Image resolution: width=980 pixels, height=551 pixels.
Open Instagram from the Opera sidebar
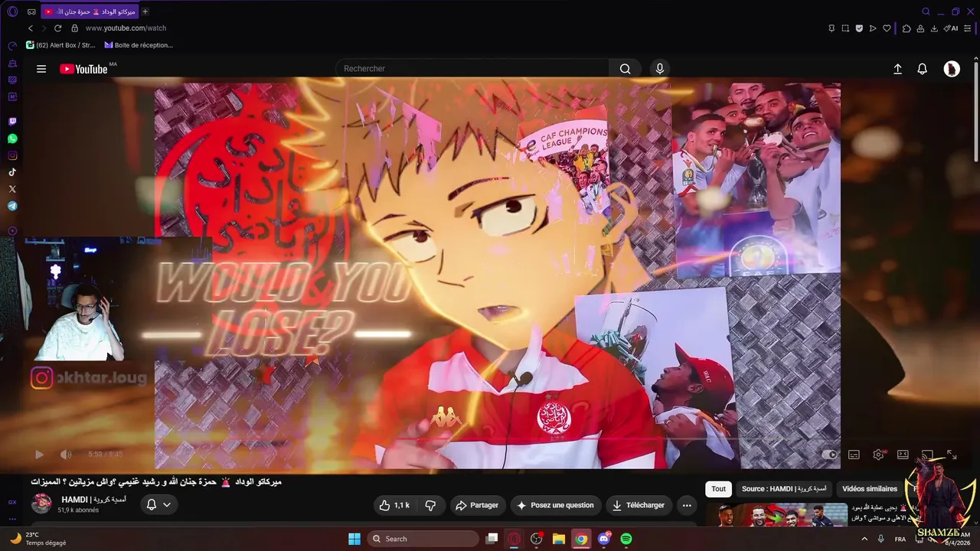tap(12, 155)
